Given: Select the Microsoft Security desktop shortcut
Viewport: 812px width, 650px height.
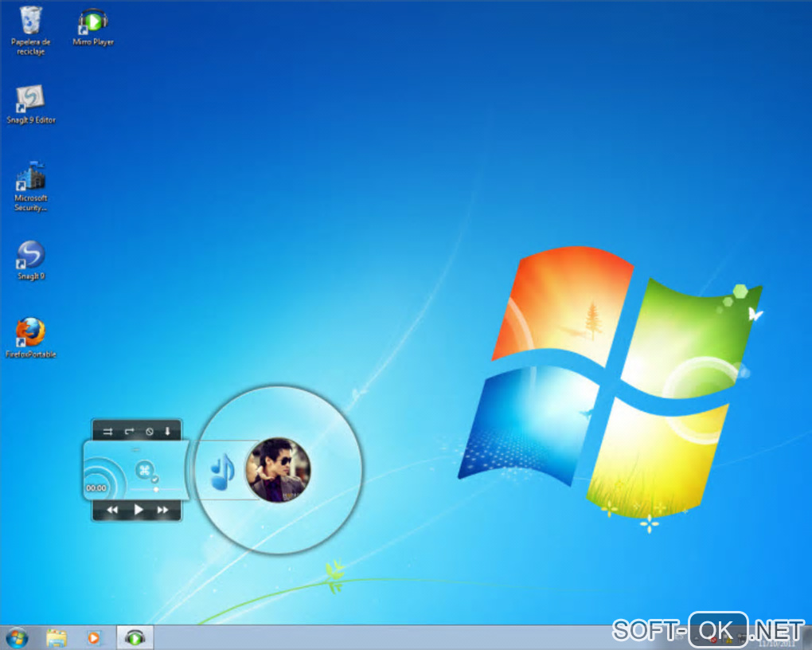Looking at the screenshot, I should pyautogui.click(x=30, y=186).
